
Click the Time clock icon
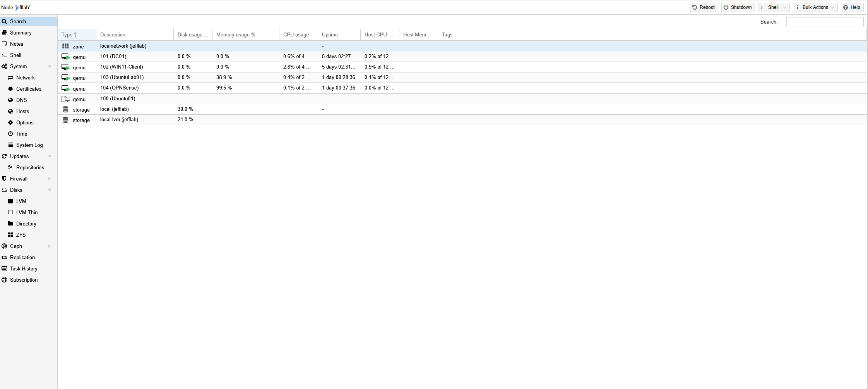10,134
